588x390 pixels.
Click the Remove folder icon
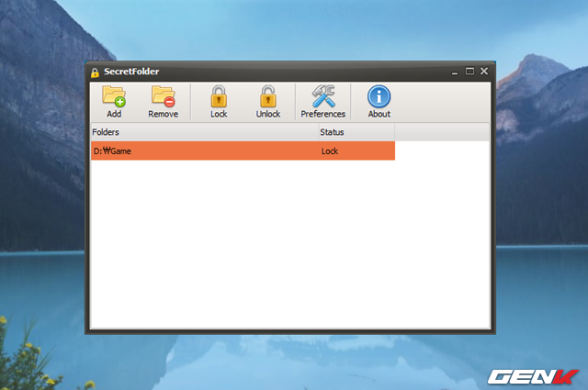[x=164, y=95]
